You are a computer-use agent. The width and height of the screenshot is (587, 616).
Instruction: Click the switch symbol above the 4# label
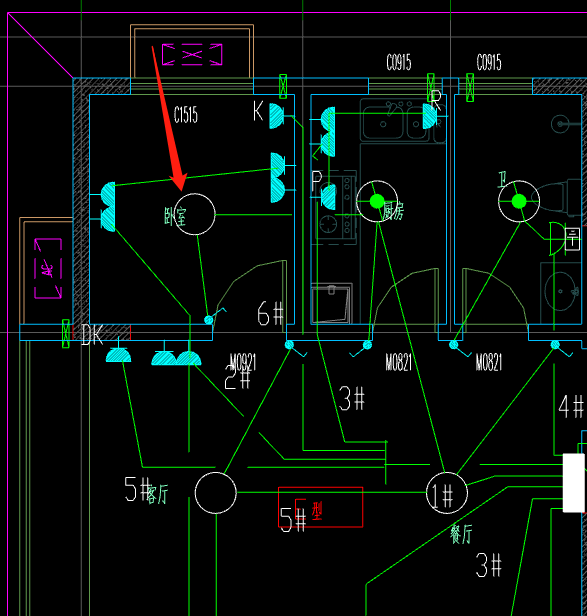pyautogui.click(x=555, y=345)
